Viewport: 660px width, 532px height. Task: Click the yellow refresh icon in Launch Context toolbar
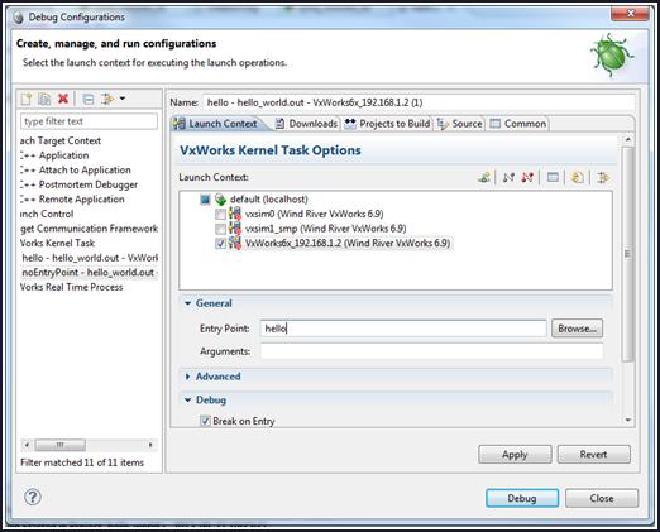pos(577,177)
